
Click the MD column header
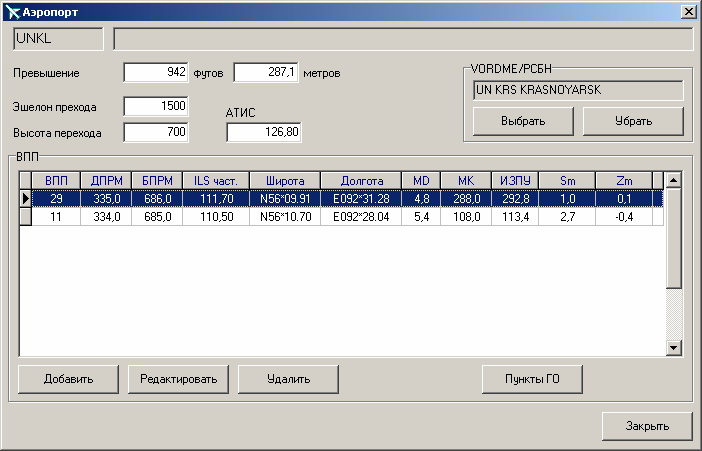point(421,181)
